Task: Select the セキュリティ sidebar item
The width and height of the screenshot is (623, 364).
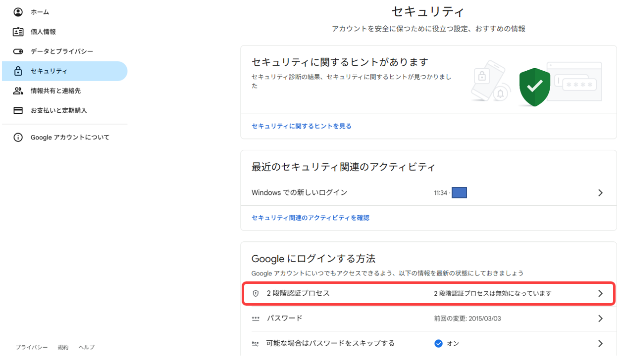Action: click(65, 71)
